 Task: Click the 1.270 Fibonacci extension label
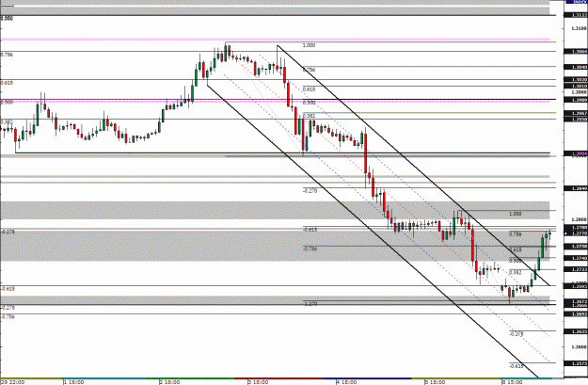310,303
